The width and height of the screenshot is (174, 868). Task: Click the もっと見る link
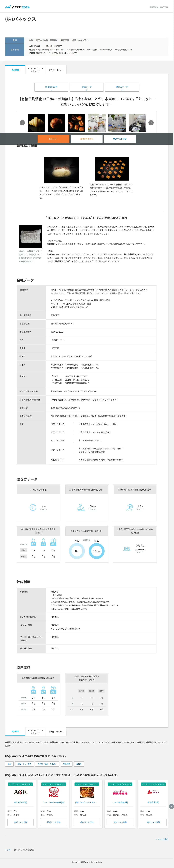tap(162, 839)
